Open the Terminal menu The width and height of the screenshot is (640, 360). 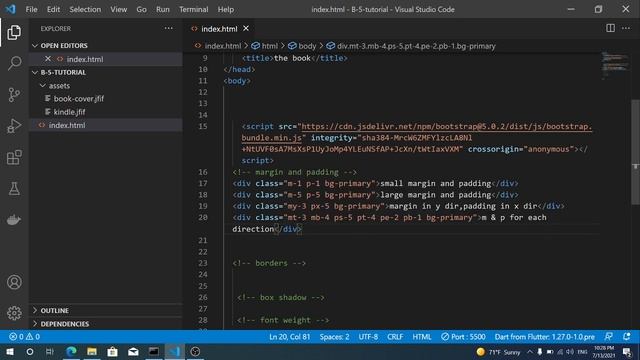193,9
